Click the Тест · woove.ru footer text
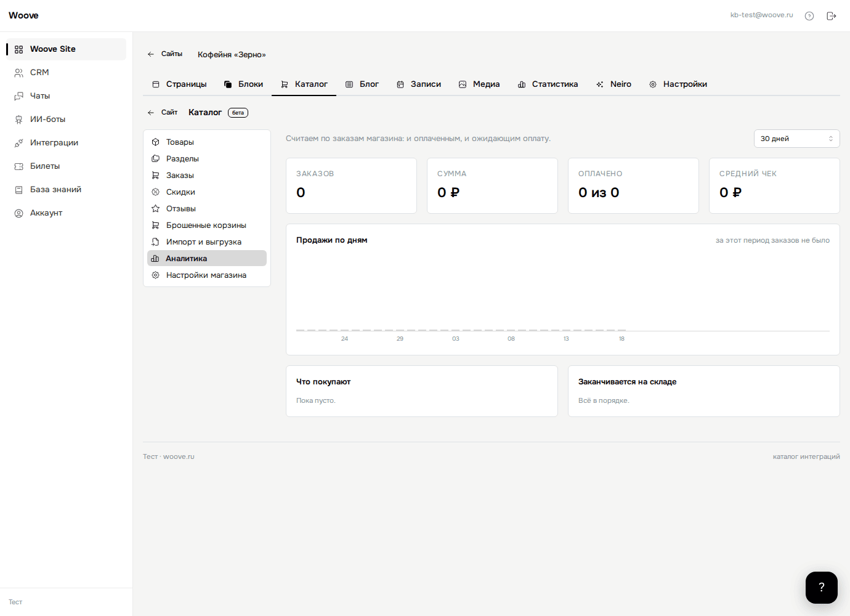This screenshot has height=616, width=850. pyautogui.click(x=168, y=457)
